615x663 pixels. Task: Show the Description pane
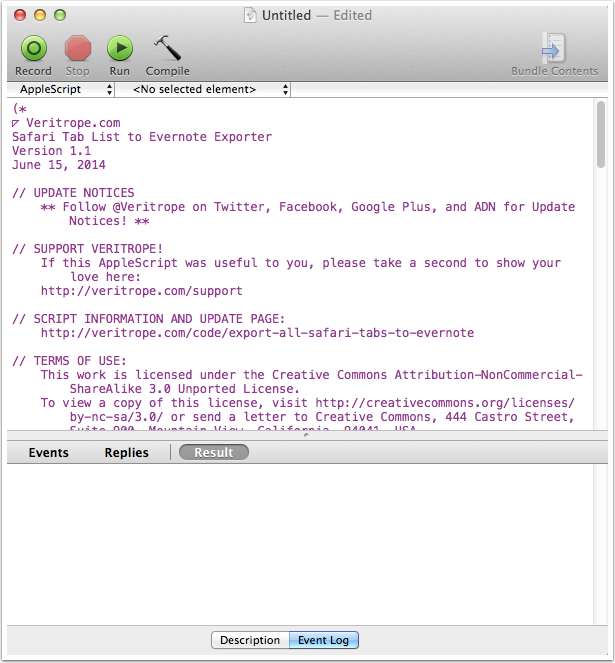(x=250, y=640)
